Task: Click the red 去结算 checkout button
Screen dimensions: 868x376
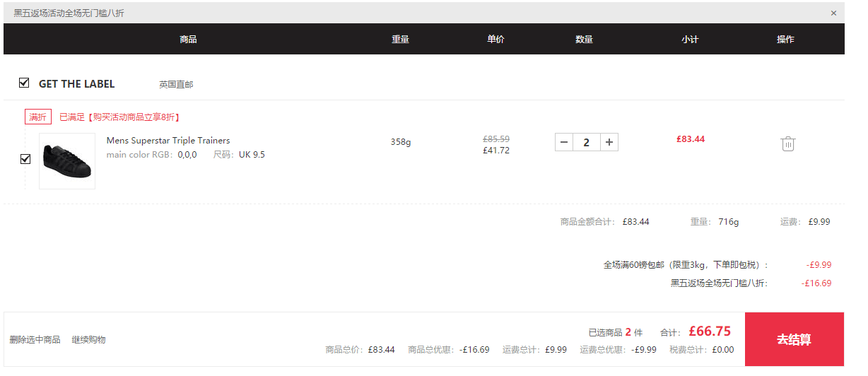Action: tap(794, 339)
